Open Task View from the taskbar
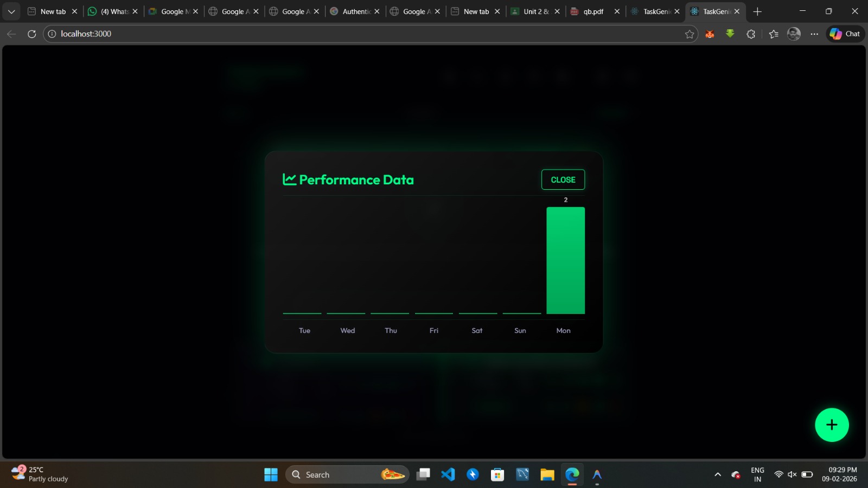Screen dimensions: 868x488 [x=423, y=474]
